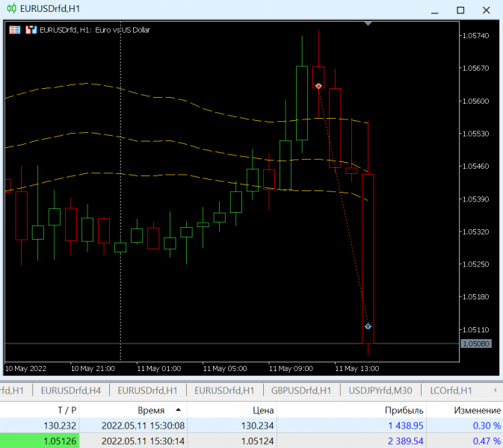The image size is (503, 448).
Task: Click the green take-profit cell 1.05126
Action: [x=40, y=441]
